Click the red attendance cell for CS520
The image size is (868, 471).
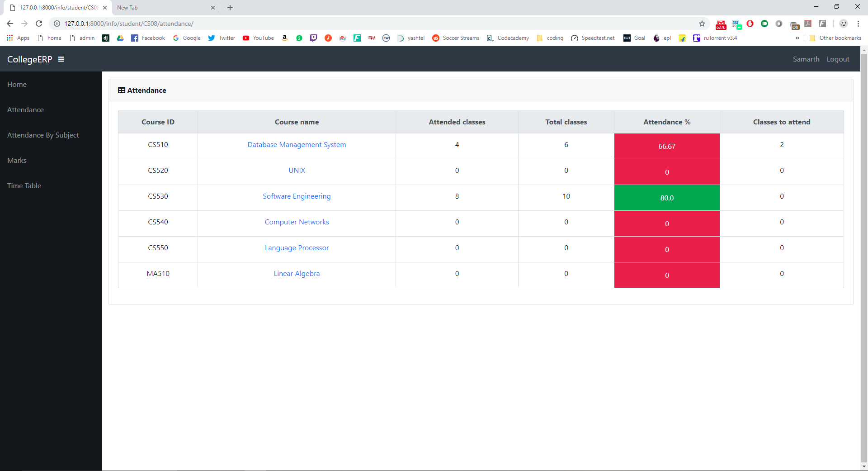(x=667, y=172)
